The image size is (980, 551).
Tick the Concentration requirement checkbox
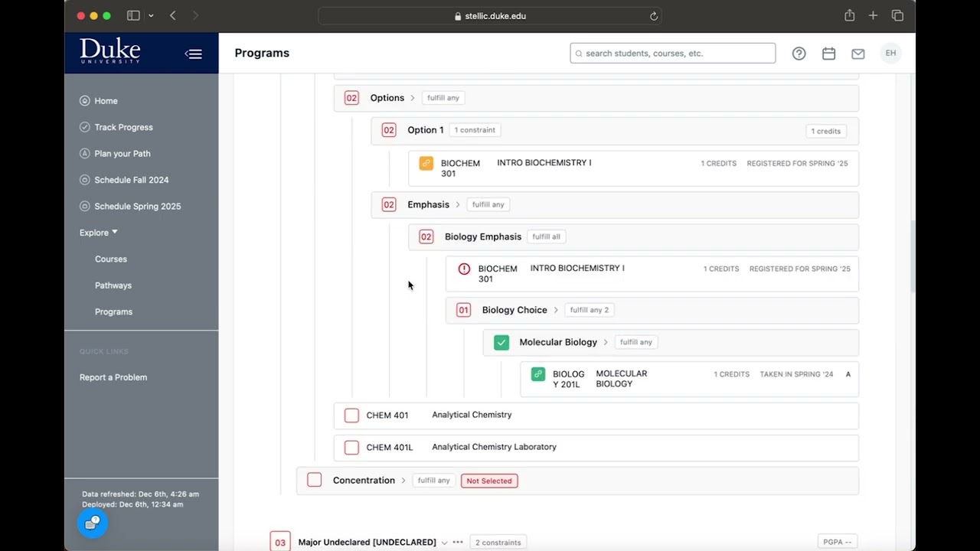[314, 480]
